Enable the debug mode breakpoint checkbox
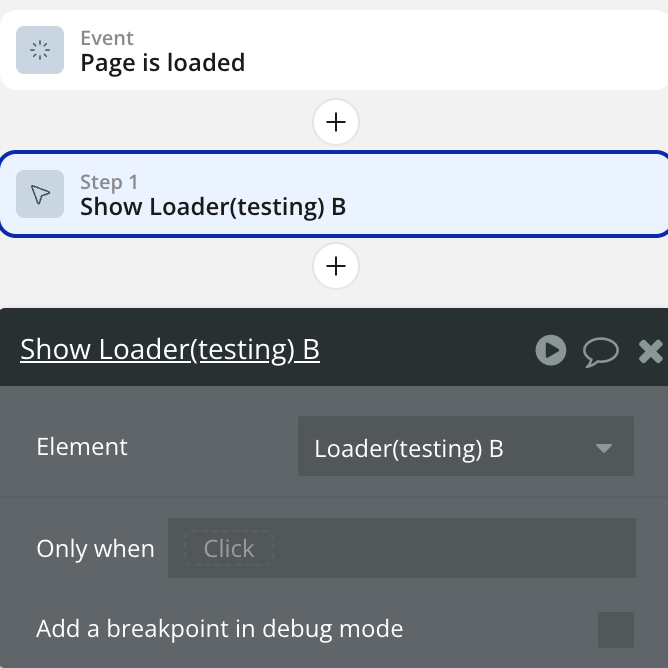The height and width of the screenshot is (668, 668). pyautogui.click(x=615, y=630)
